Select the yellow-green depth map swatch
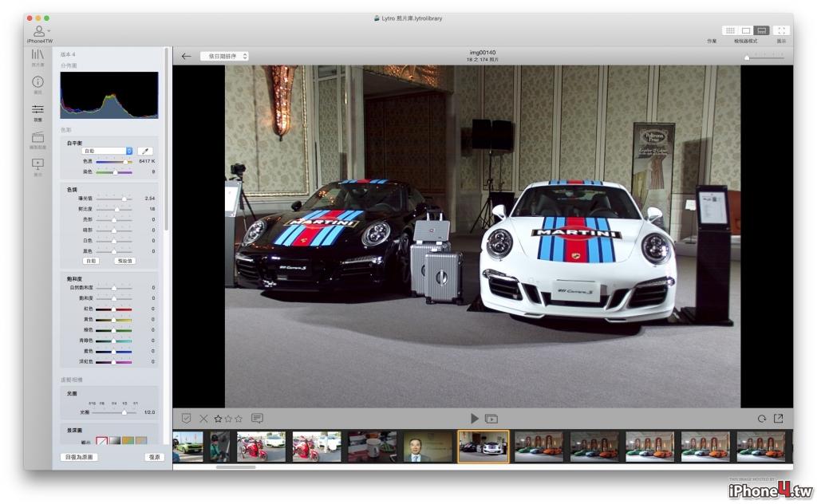 (128, 441)
